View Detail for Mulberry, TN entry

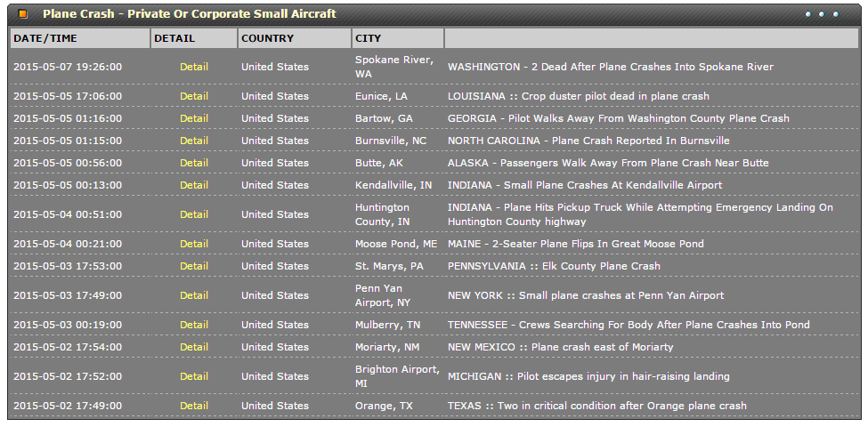point(194,325)
